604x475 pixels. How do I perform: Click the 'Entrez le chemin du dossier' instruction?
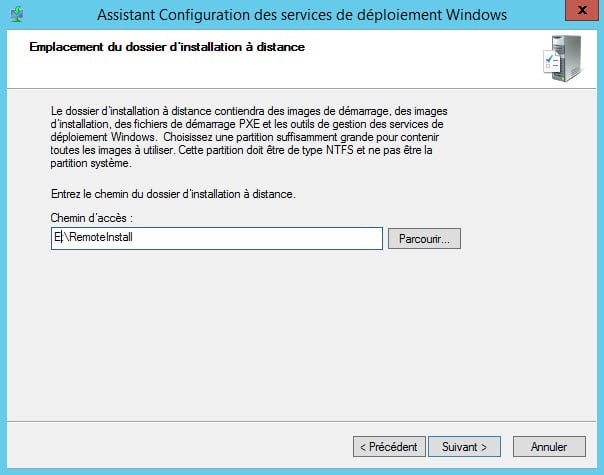[171, 192]
